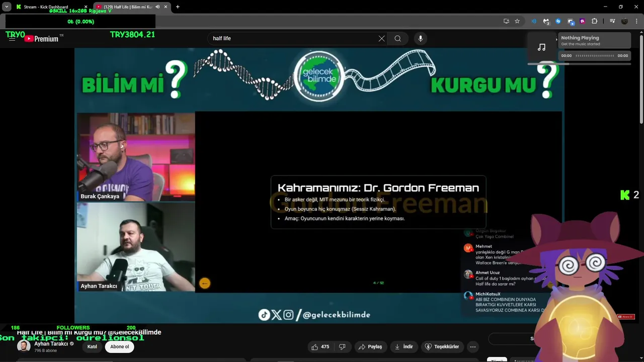Image resolution: width=644 pixels, height=362 pixels.
Task: Open the media control playlist icon
Action: pos(612,21)
